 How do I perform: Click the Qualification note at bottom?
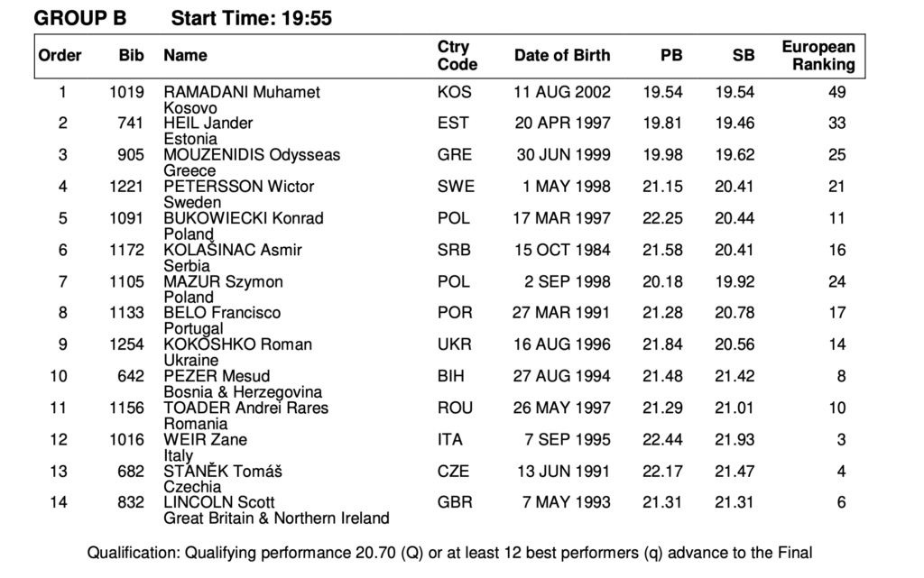tap(449, 554)
